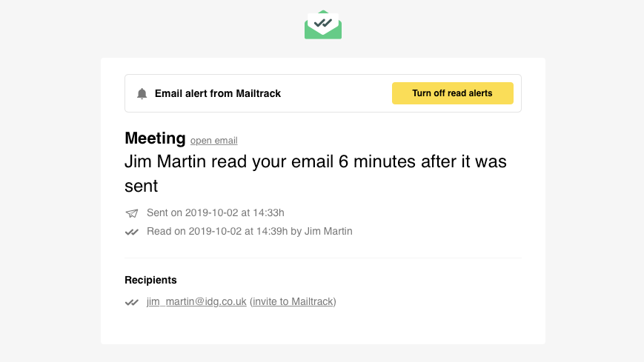Screen dimensions: 644x362
Task: Click the '6 minutes' text in the headline
Action: click(x=377, y=161)
